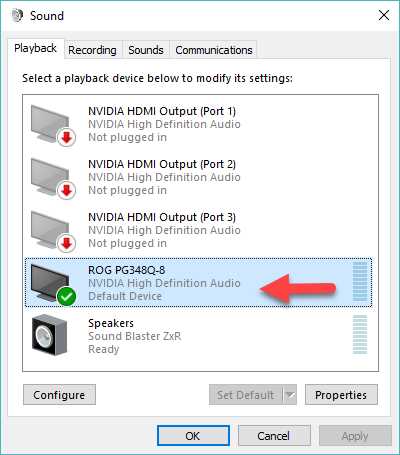This screenshot has width=400, height=455.
Task: Select the ROG PG348Q-8 monitor icon
Action: pyautogui.click(x=50, y=283)
